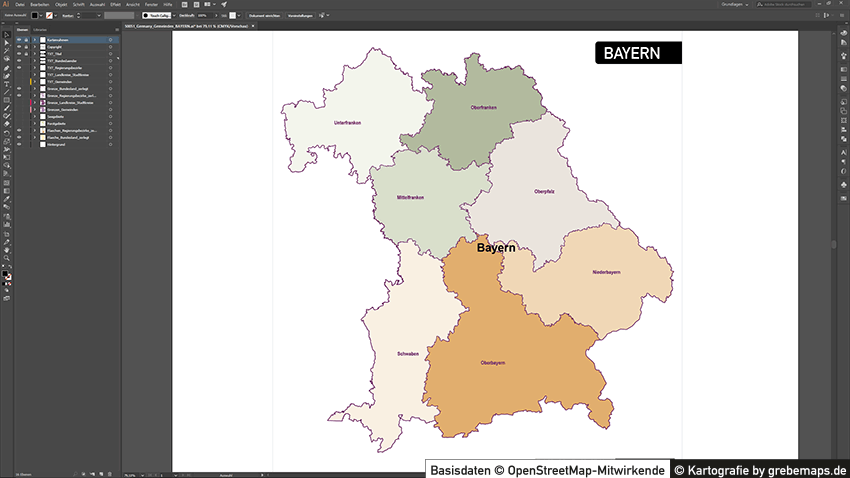This screenshot has height=478, width=850.
Task: Expand the TXT_Regierungsbezirke layer
Action: [35, 67]
